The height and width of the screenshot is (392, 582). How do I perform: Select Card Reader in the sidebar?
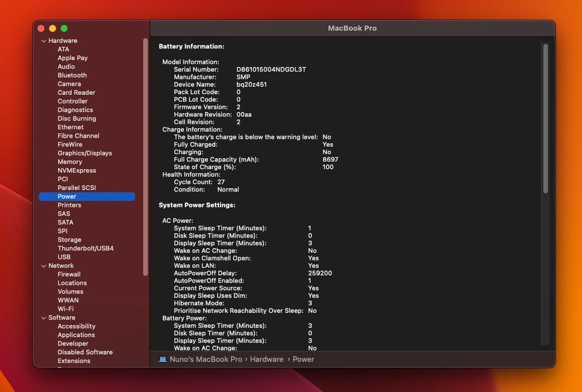click(76, 92)
